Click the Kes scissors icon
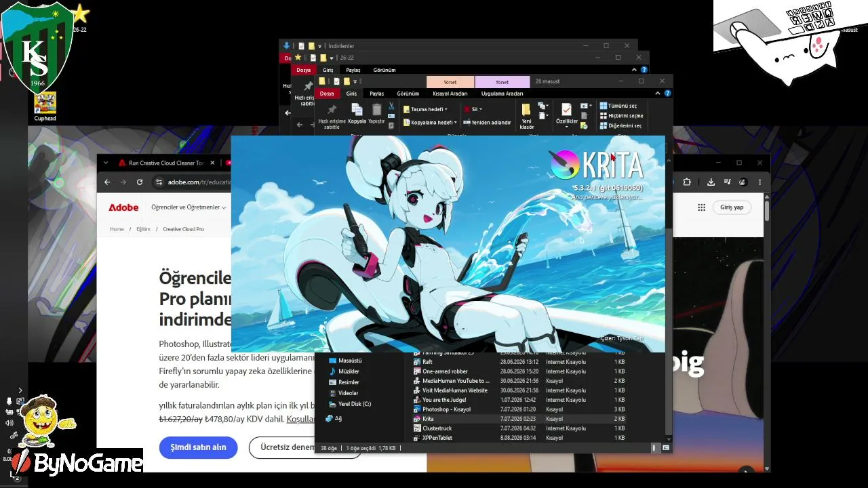The height and width of the screenshot is (488, 868). (391, 106)
